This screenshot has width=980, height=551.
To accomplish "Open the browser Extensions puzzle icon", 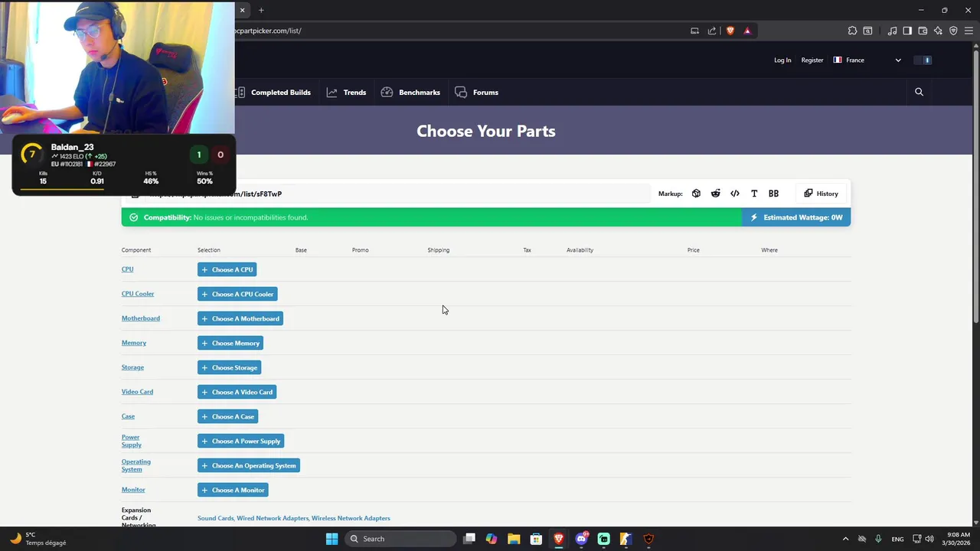I will (852, 31).
